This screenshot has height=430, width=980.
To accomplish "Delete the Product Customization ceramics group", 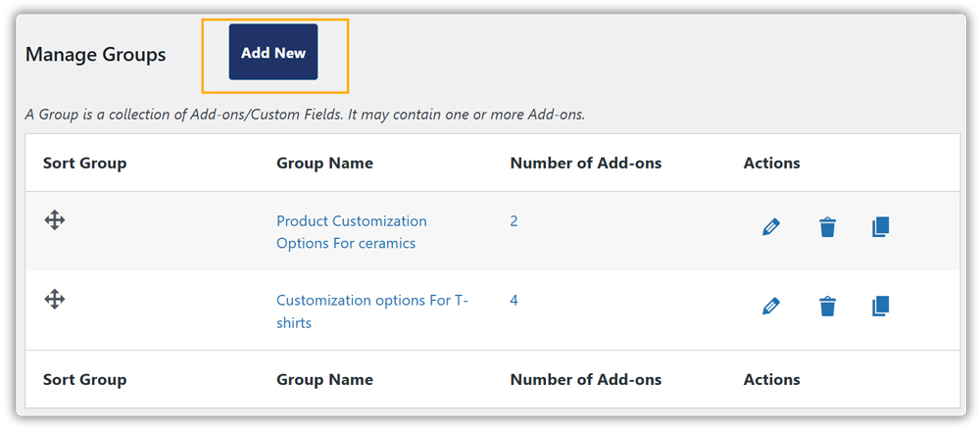I will [827, 227].
